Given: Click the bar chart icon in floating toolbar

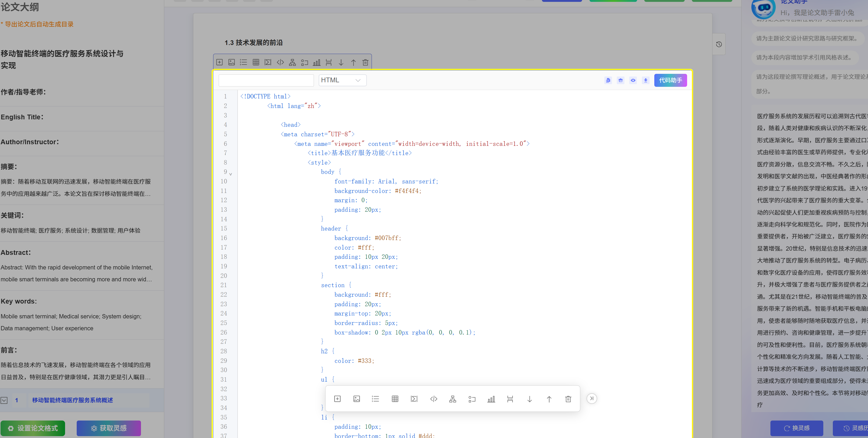Looking at the screenshot, I should 491,399.
